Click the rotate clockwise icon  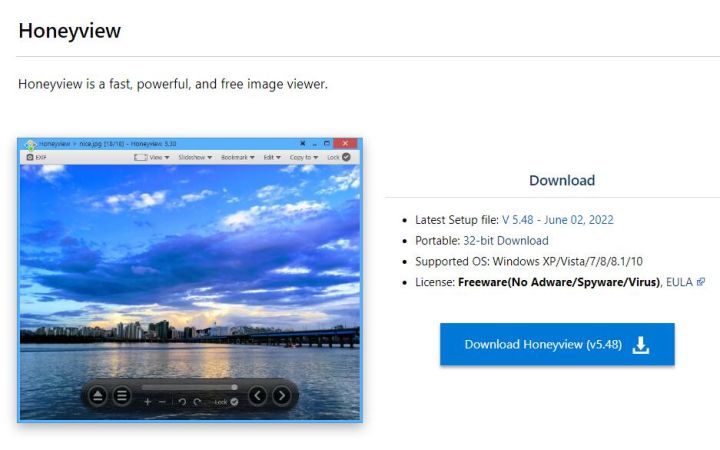[x=197, y=402]
